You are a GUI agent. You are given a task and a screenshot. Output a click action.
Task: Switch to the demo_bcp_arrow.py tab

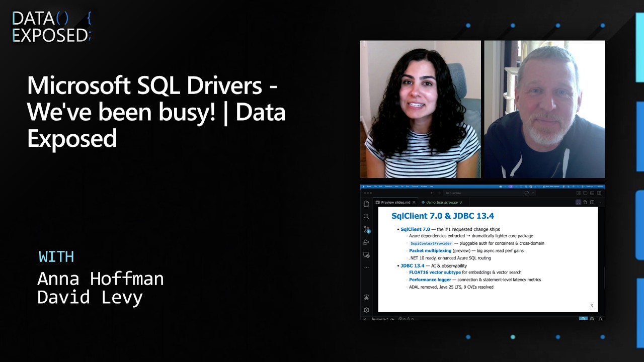pyautogui.click(x=442, y=202)
